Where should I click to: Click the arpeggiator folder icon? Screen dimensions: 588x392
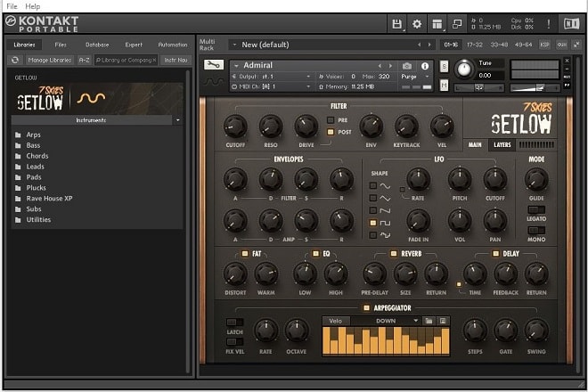pos(428,321)
